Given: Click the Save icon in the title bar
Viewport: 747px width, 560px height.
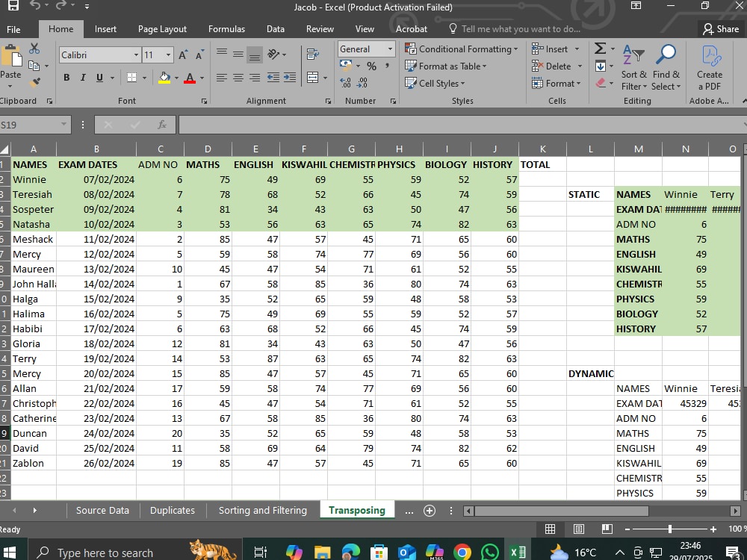Looking at the screenshot, I should (x=13, y=6).
